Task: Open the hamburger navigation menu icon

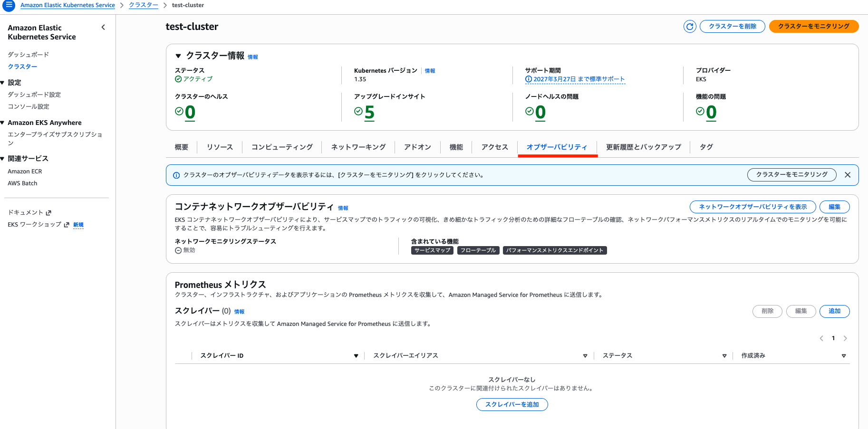Action: tap(9, 5)
